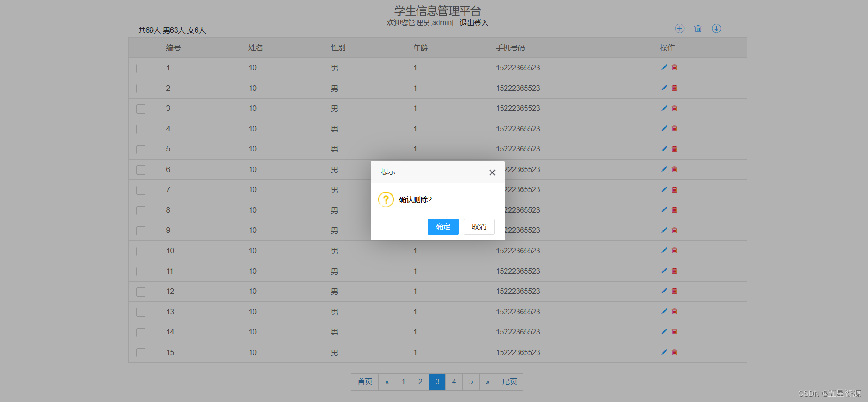
Task: Delete row 1 with the trash icon
Action: tap(675, 67)
